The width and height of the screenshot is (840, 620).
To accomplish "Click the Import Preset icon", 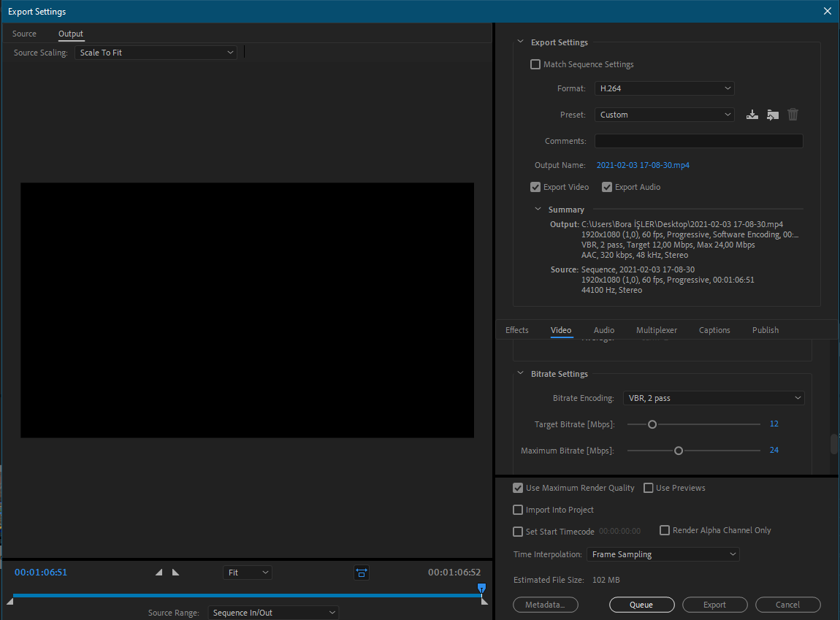I will [x=773, y=115].
